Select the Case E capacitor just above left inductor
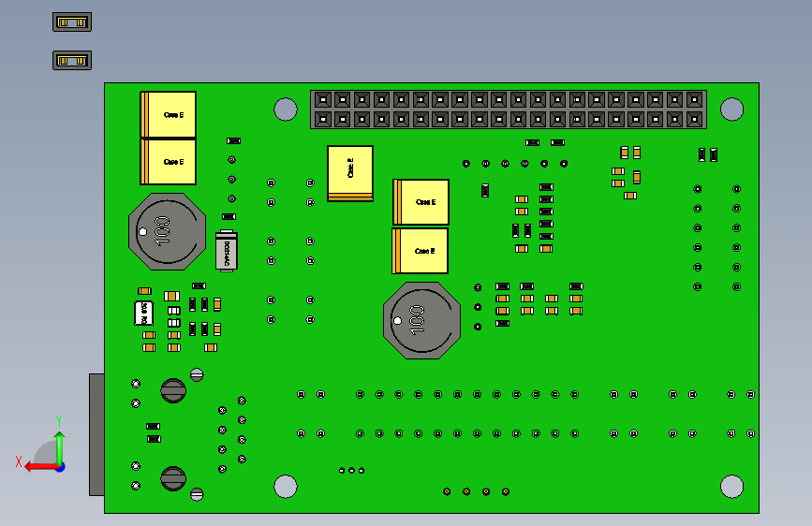Screen dimensions: 812x526 (x=169, y=162)
